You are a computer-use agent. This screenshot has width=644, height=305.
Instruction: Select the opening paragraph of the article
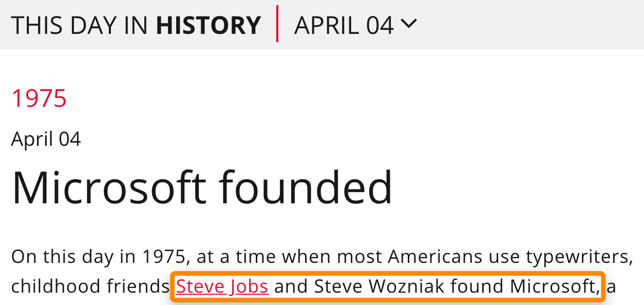tap(318, 256)
